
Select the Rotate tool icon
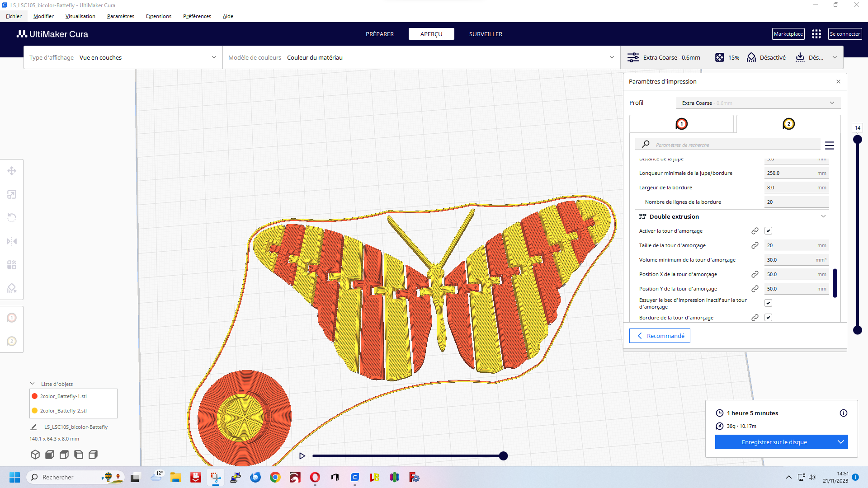point(12,218)
